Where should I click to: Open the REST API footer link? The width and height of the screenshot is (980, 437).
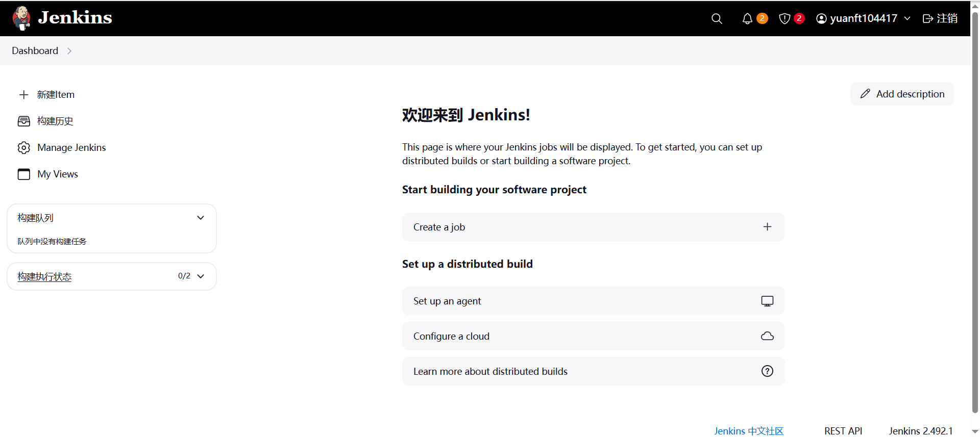[843, 431]
